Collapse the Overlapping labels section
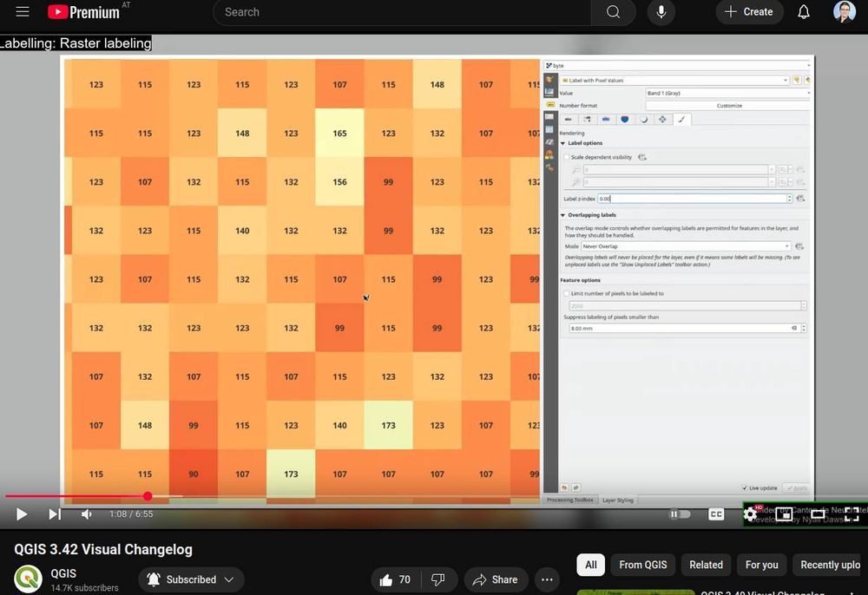 pyautogui.click(x=563, y=215)
